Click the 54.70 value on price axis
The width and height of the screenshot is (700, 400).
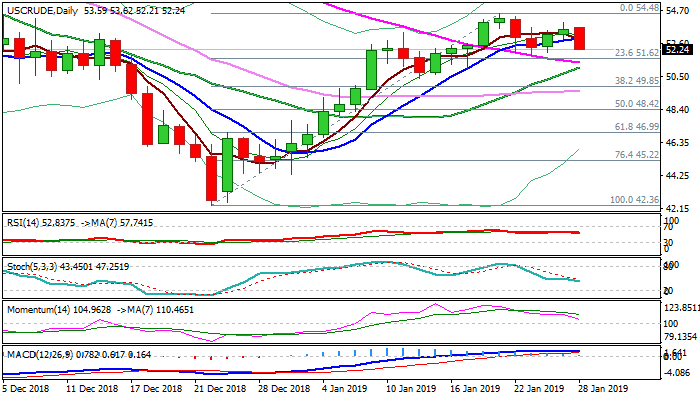point(679,8)
